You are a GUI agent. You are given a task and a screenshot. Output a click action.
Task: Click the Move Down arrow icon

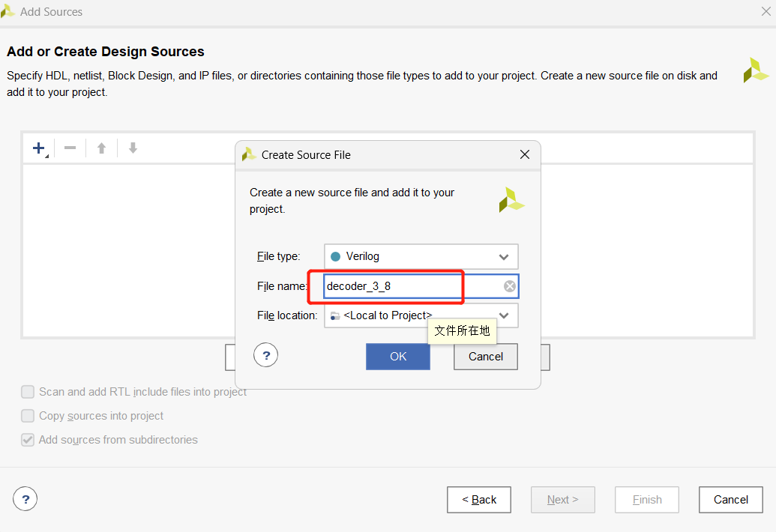click(x=133, y=148)
